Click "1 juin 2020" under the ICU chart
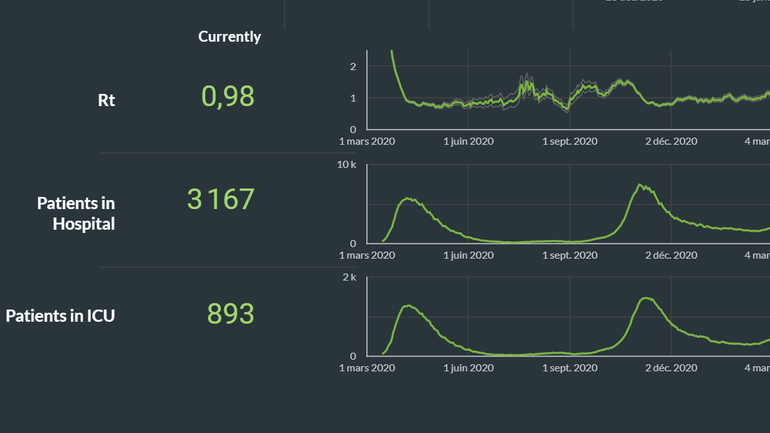The width and height of the screenshot is (770, 433). click(468, 368)
